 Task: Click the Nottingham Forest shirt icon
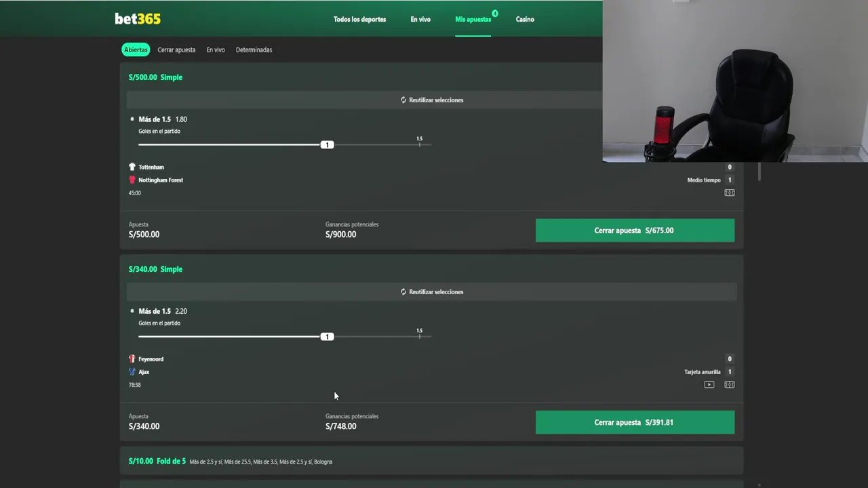coord(132,180)
